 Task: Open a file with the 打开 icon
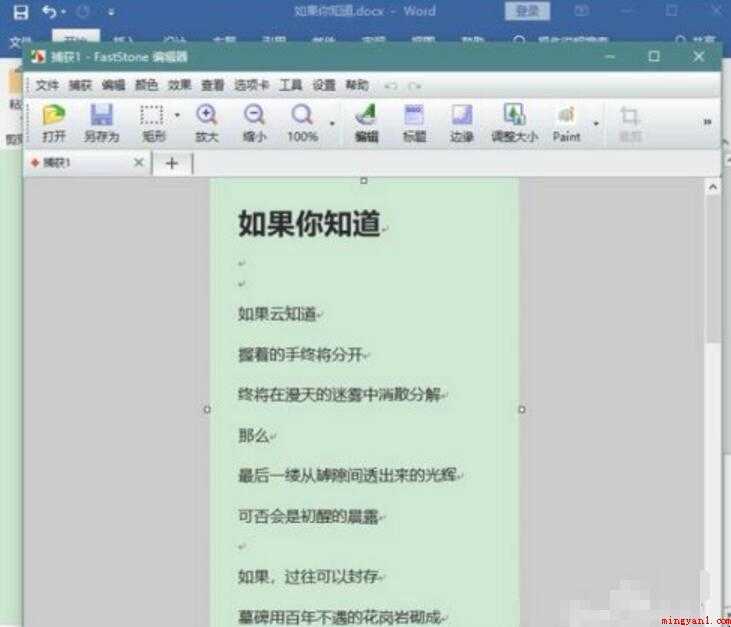[54, 123]
